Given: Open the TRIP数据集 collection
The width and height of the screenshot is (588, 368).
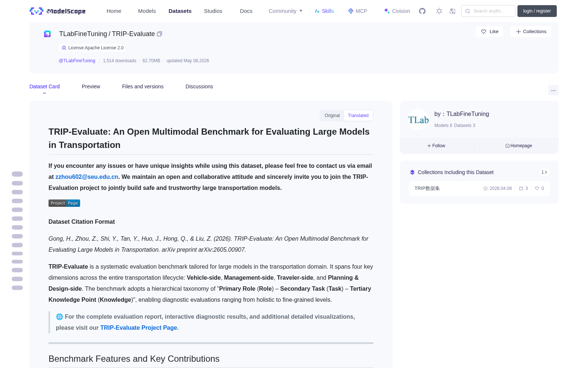Looking at the screenshot, I should pyautogui.click(x=479, y=188).
